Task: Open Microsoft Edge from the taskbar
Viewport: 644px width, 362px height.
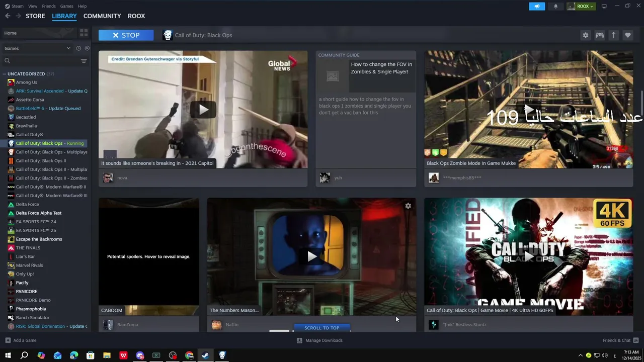Action: pyautogui.click(x=74, y=355)
